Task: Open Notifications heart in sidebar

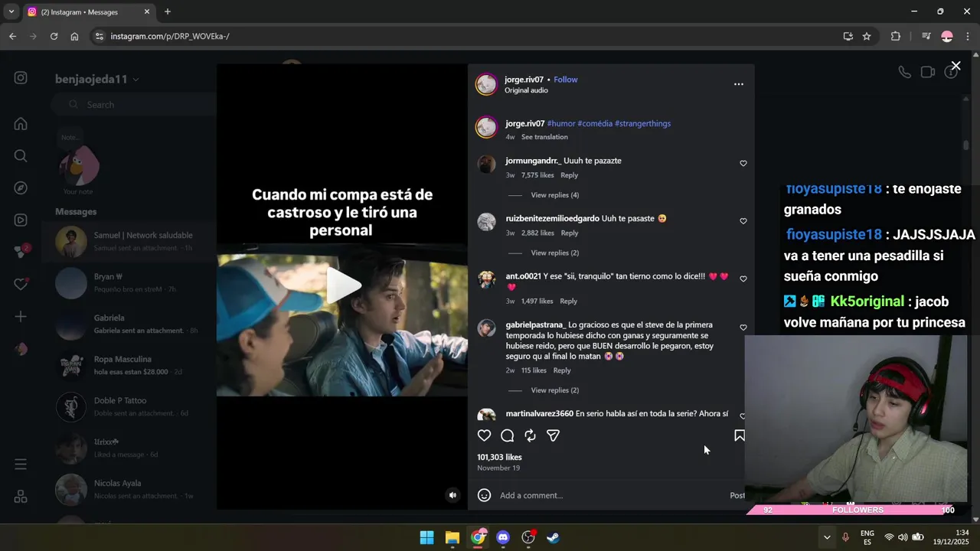Action: pyautogui.click(x=21, y=284)
